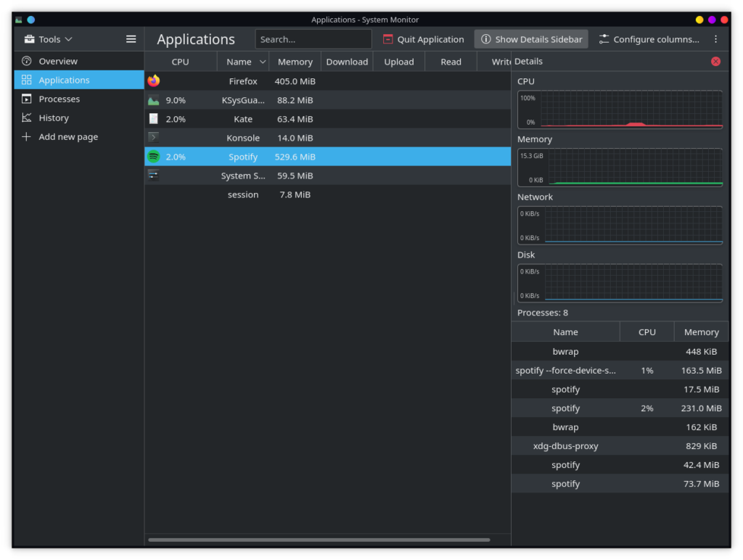Click Spotify memory value 529.6 MiB
Viewport: 743px width, 560px height.
click(295, 157)
